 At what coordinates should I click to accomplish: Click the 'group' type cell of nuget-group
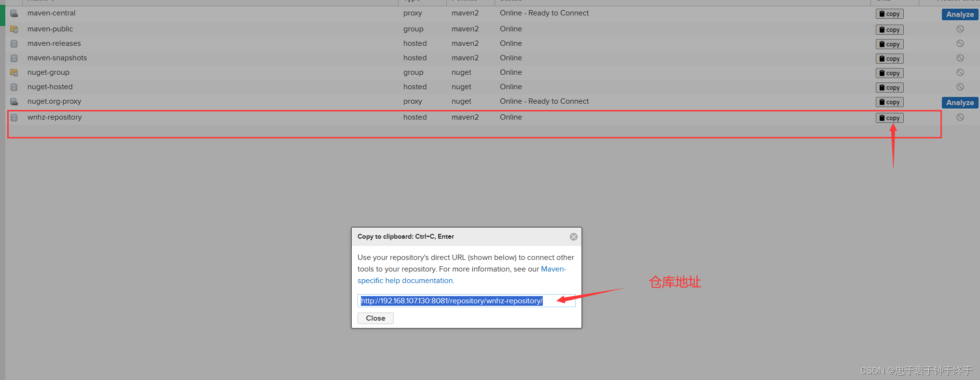413,72
